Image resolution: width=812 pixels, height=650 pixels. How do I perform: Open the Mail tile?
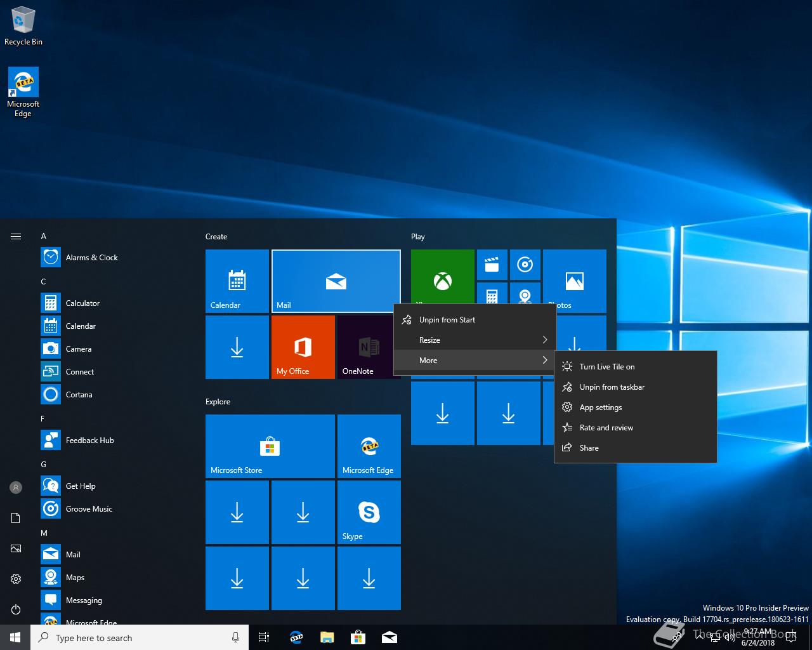click(336, 281)
